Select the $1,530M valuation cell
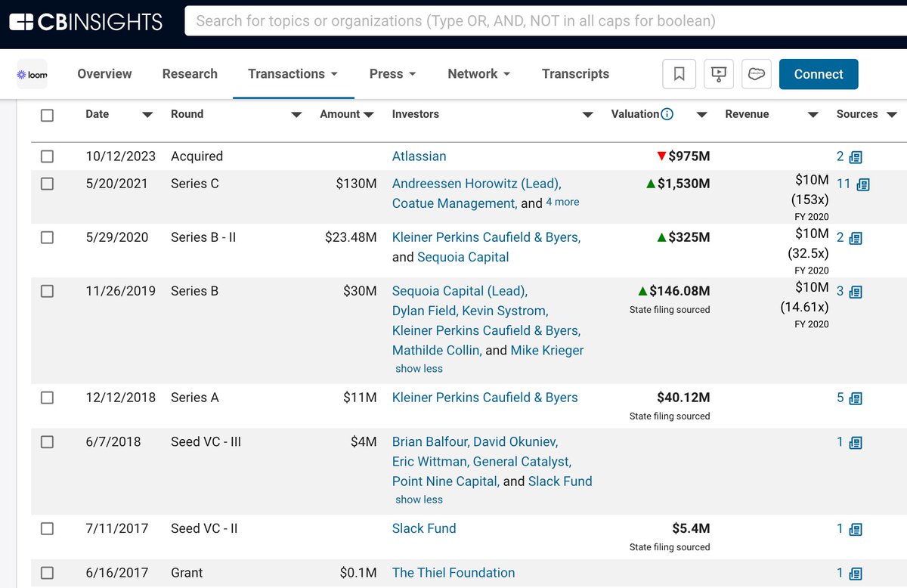Image resolution: width=907 pixels, height=588 pixels. click(684, 184)
